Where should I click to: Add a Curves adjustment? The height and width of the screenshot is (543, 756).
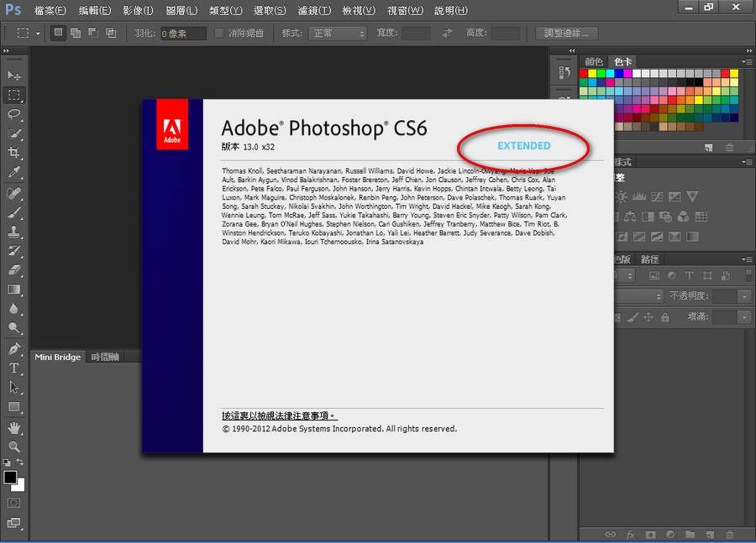coord(657,196)
